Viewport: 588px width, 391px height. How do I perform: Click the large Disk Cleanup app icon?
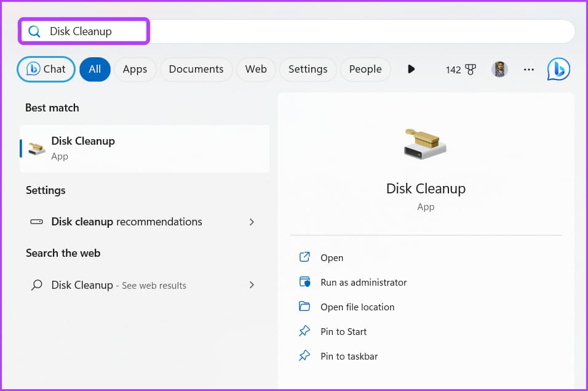(x=425, y=144)
